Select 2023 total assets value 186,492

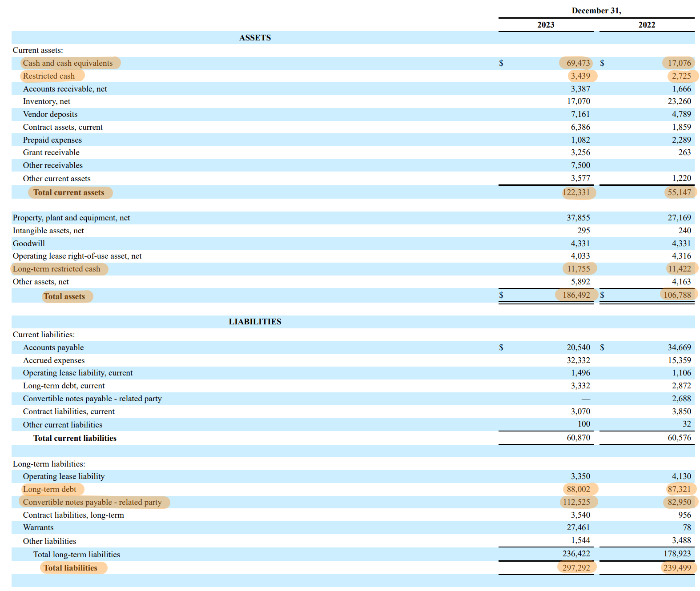[x=576, y=295]
